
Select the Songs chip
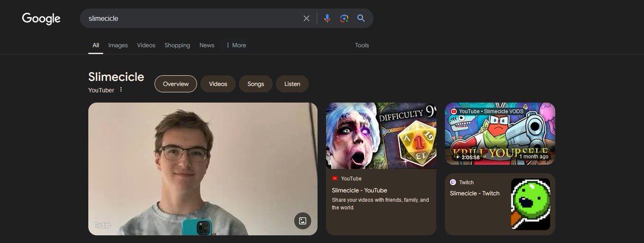pos(255,84)
